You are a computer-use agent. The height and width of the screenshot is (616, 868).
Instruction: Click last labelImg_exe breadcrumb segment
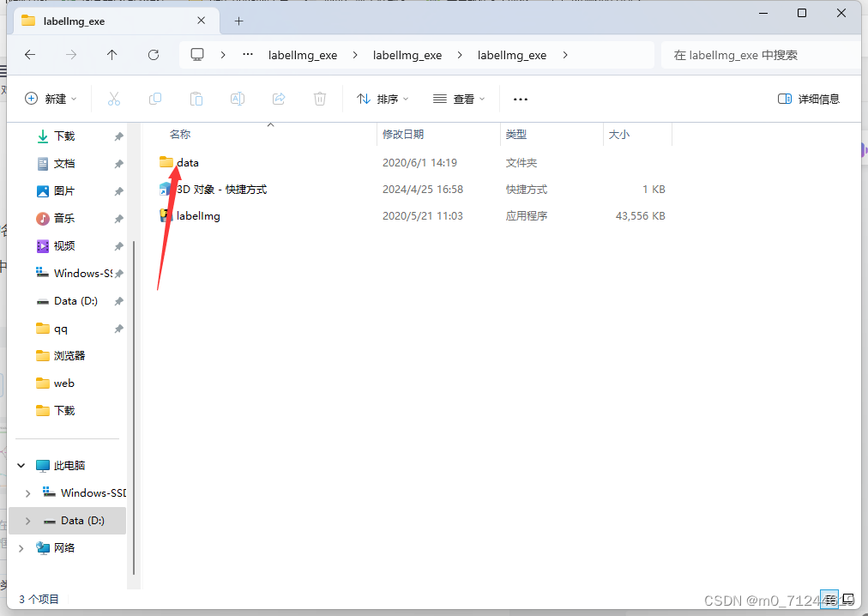tap(512, 55)
